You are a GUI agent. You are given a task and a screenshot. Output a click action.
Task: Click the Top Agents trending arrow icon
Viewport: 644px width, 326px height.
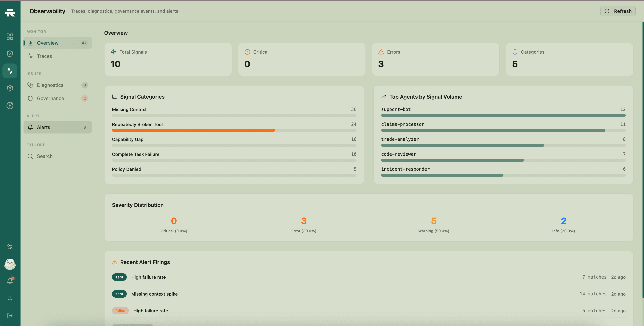[384, 97]
